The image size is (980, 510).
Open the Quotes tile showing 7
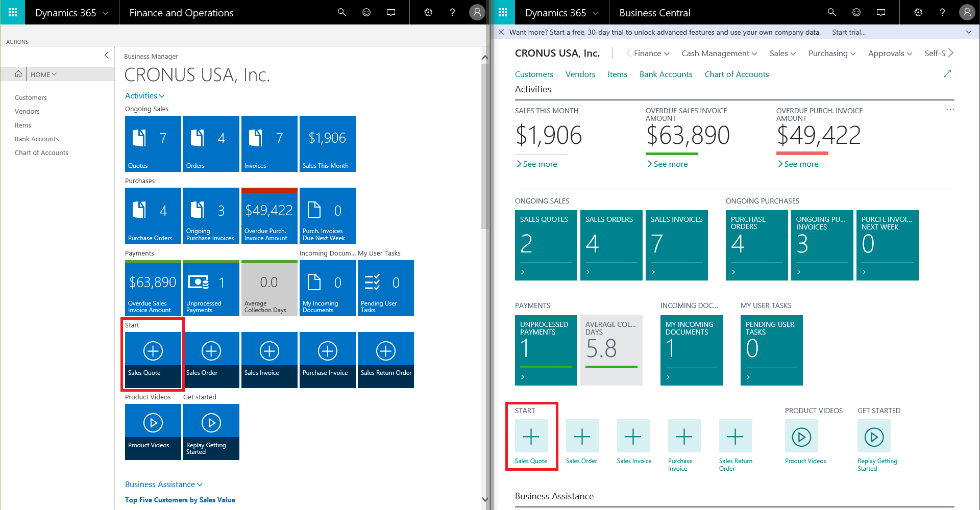(153, 144)
